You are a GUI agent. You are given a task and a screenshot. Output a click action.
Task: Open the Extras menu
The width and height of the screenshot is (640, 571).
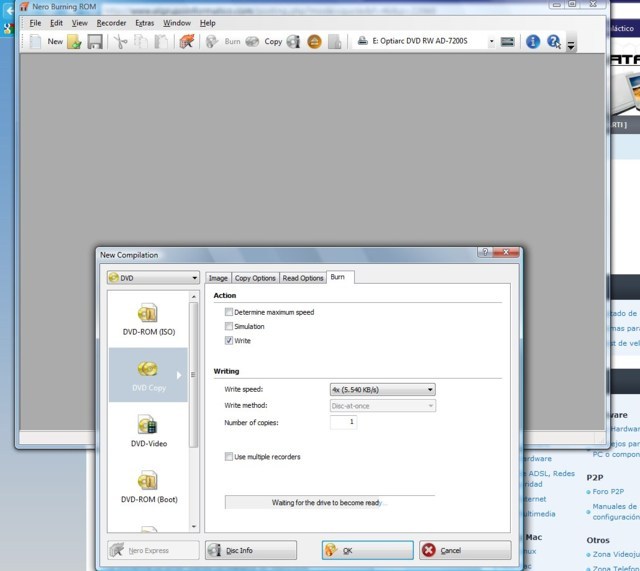144,23
